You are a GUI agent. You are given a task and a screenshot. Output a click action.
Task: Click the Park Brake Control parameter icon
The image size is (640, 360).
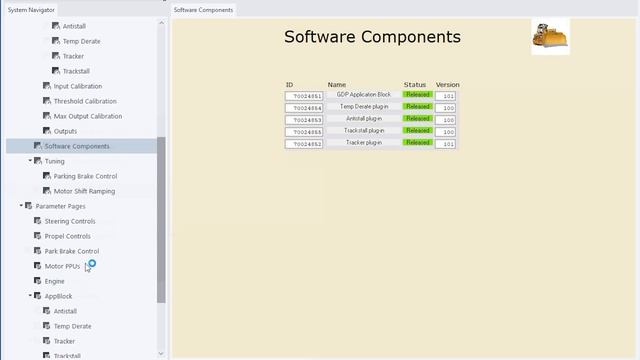coord(38,251)
